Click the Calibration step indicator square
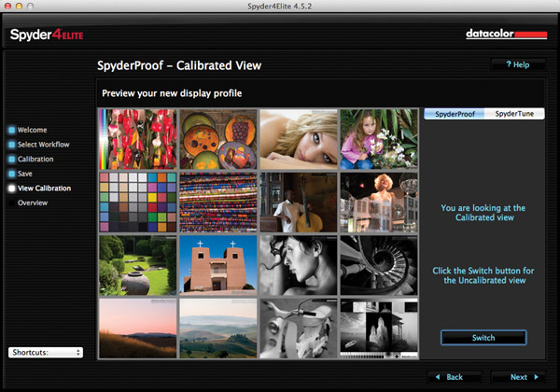Image resolution: width=560 pixels, height=392 pixels. coord(12,160)
